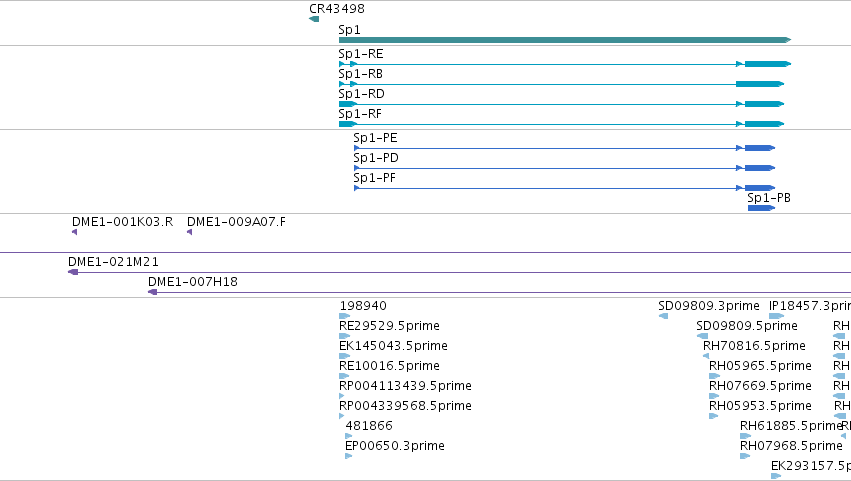Click the EP00650.3prime feature label
The width and height of the screenshot is (851, 481).
(395, 446)
